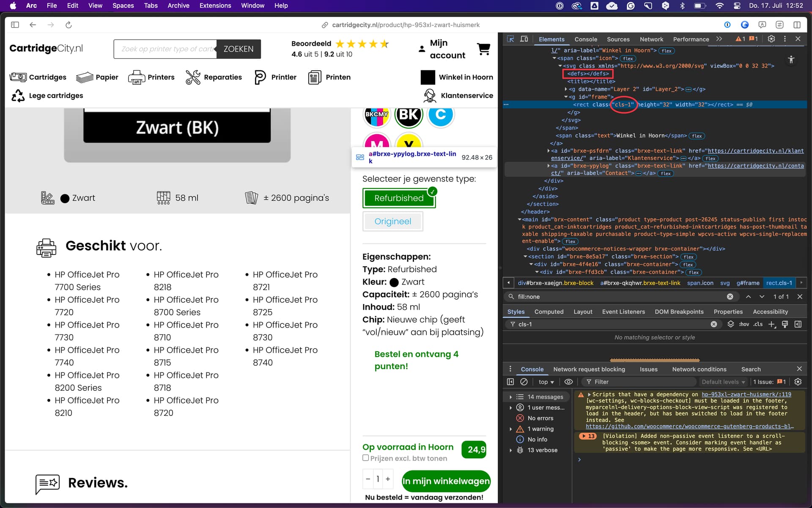The height and width of the screenshot is (508, 812).
Task: Click the In mijn winkelwagen button
Action: [x=446, y=481]
